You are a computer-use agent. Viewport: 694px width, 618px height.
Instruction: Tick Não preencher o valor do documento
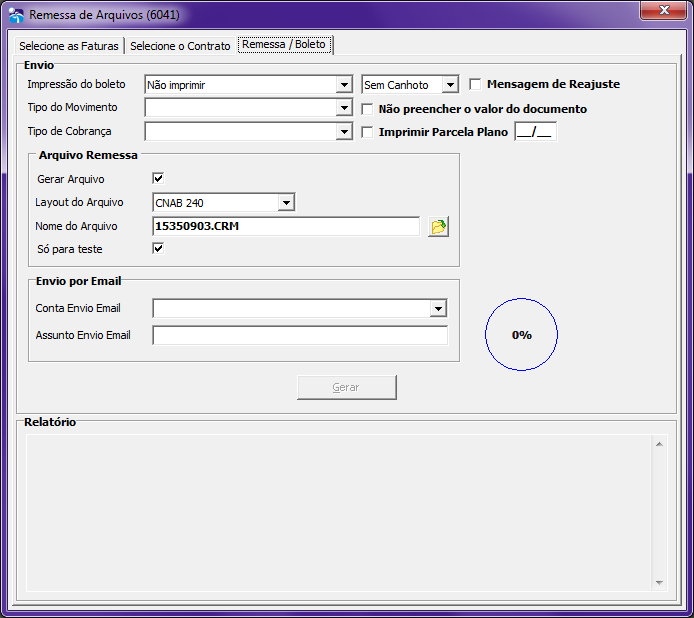(367, 109)
